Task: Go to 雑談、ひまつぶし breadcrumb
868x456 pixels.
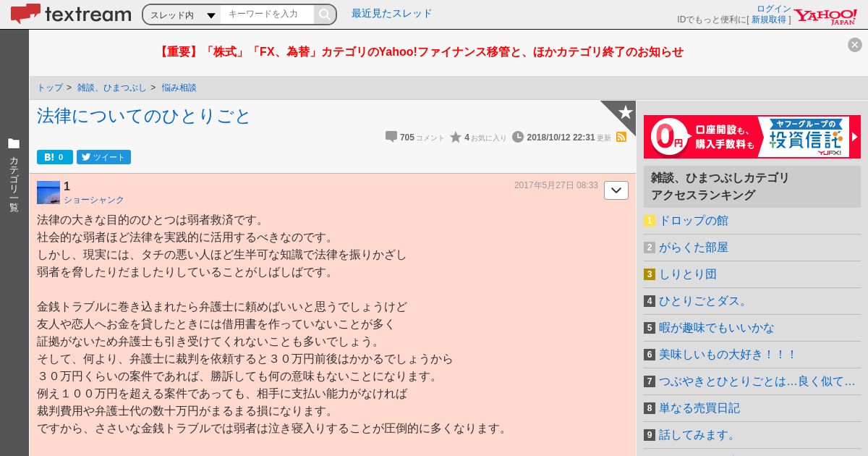Action: tap(112, 88)
